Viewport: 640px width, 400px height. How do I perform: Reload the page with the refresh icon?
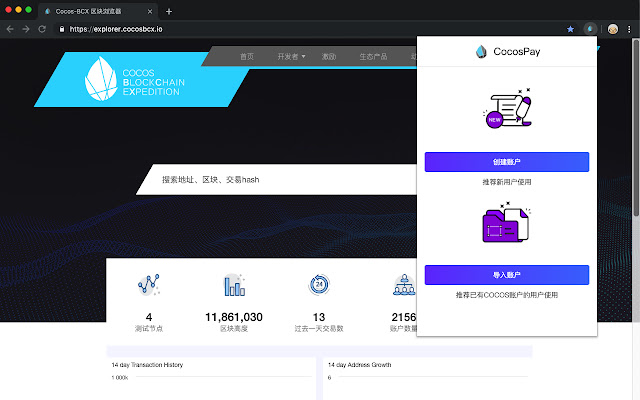tap(42, 29)
